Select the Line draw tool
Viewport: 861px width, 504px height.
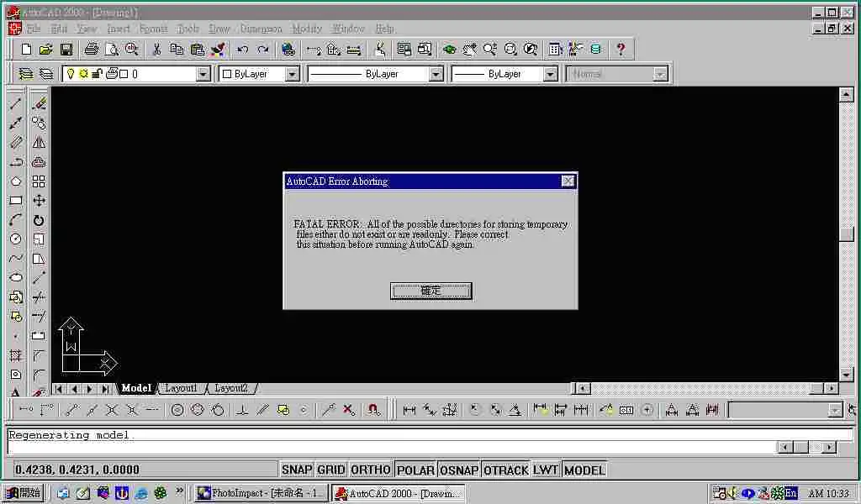(x=15, y=104)
